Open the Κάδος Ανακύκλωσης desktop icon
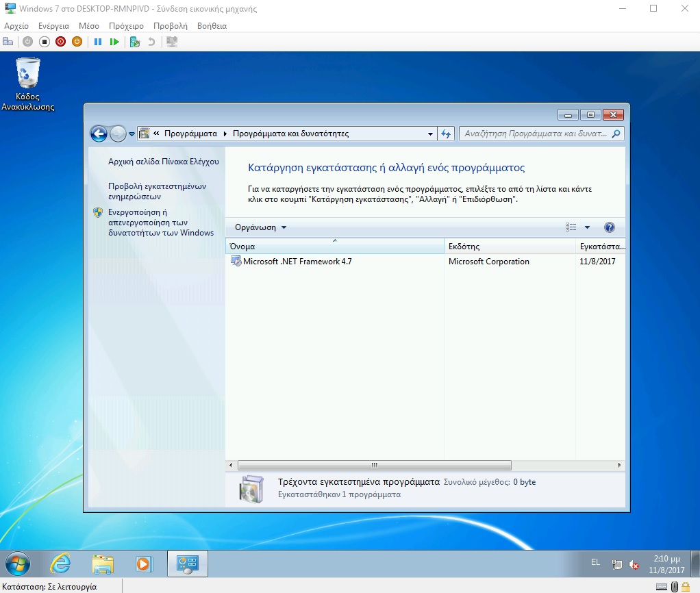Screen dimensions: 700x593 (27, 84)
